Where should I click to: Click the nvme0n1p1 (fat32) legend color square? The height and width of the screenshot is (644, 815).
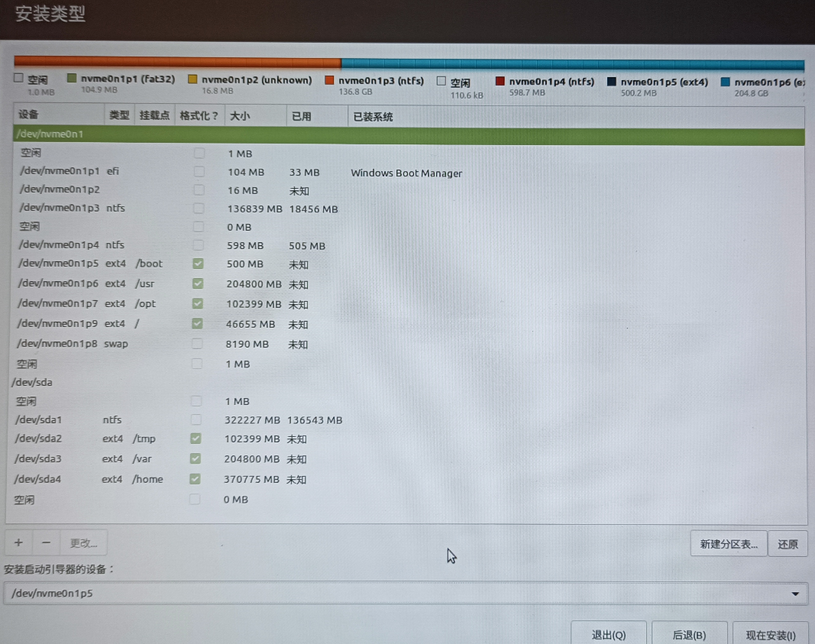(x=73, y=79)
